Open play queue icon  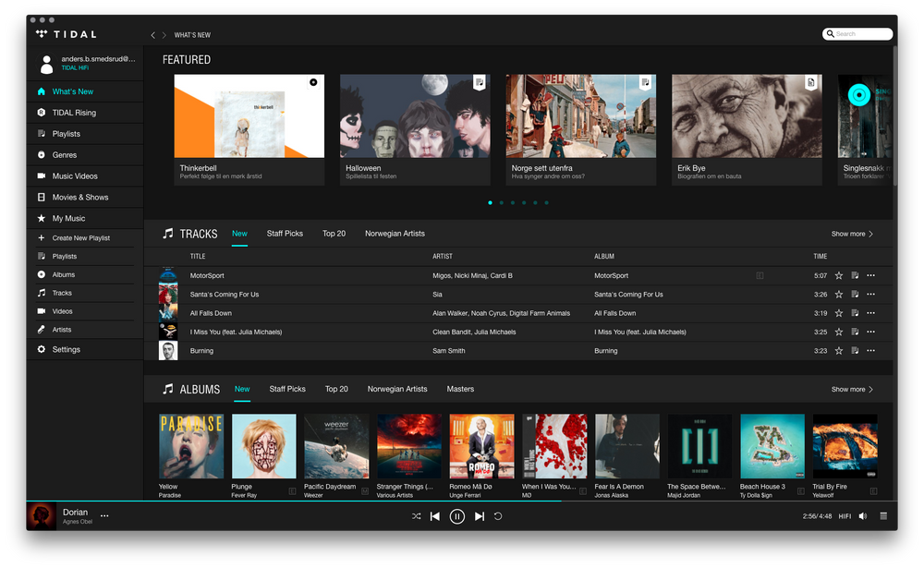(x=883, y=516)
